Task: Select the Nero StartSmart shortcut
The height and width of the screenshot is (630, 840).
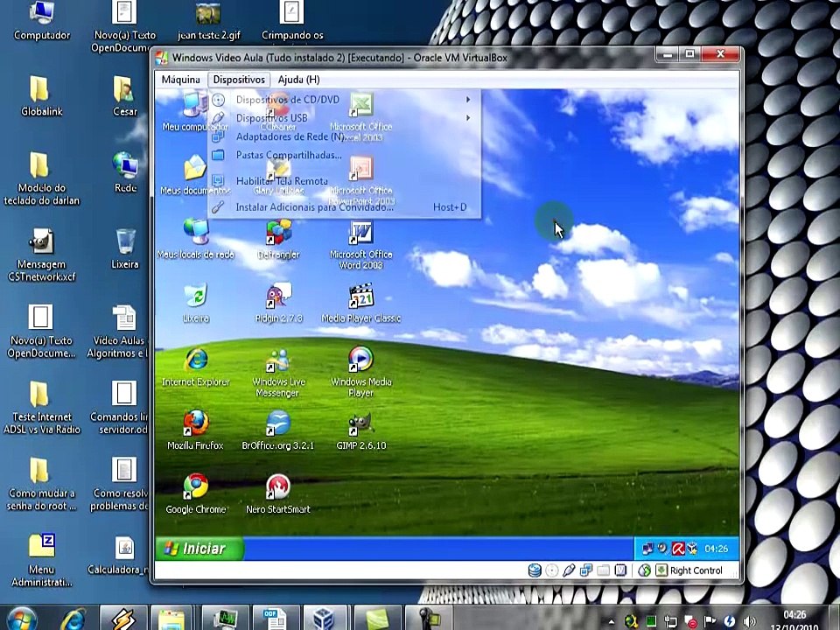Action: click(278, 494)
